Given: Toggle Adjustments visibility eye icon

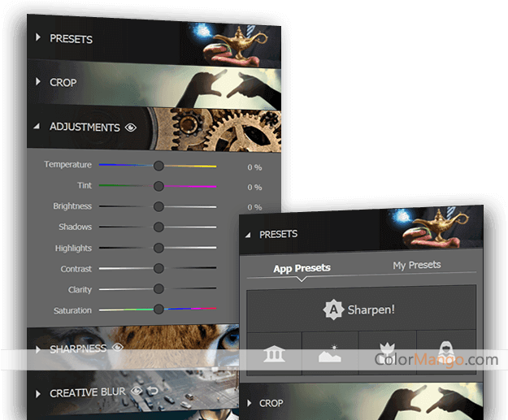Looking at the screenshot, I should pos(131,128).
